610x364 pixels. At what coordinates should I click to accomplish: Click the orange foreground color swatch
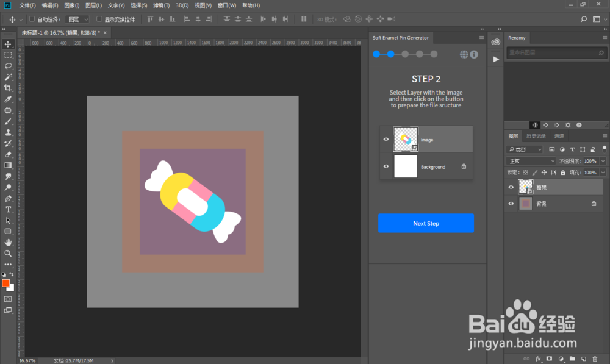pos(5,283)
